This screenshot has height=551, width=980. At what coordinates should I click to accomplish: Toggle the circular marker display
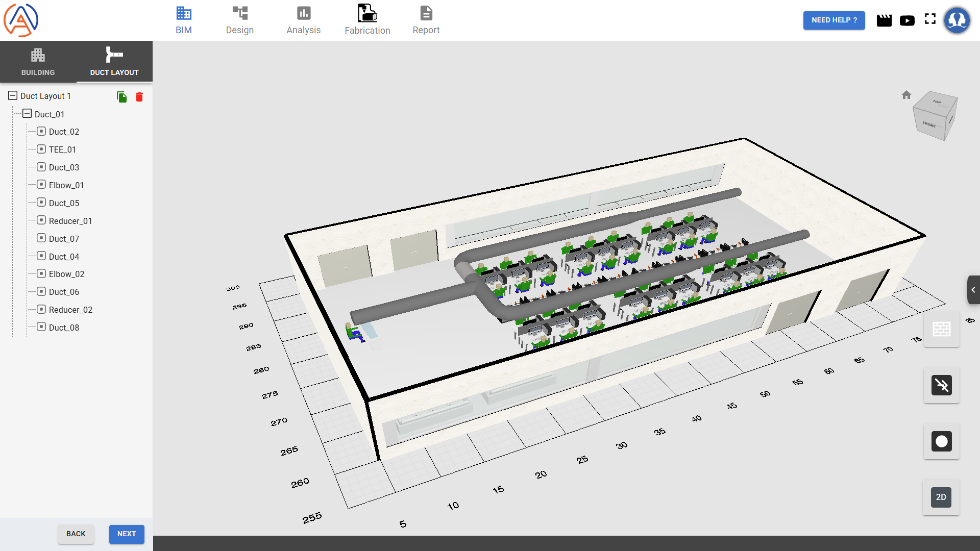pos(942,442)
